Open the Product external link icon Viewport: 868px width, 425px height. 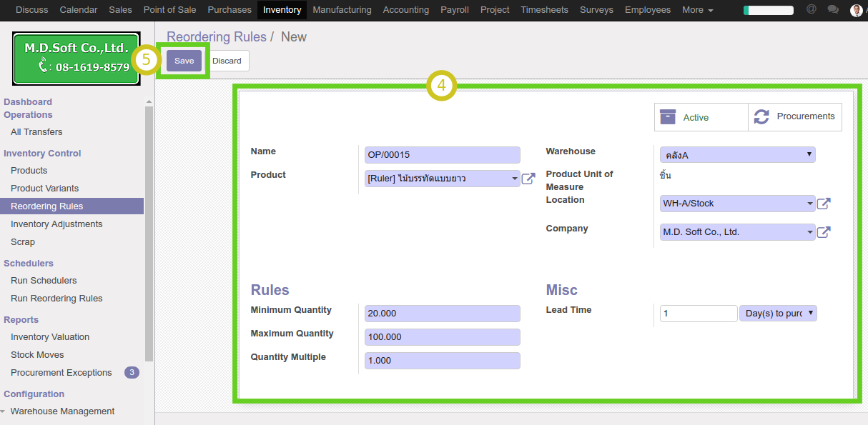pyautogui.click(x=528, y=179)
